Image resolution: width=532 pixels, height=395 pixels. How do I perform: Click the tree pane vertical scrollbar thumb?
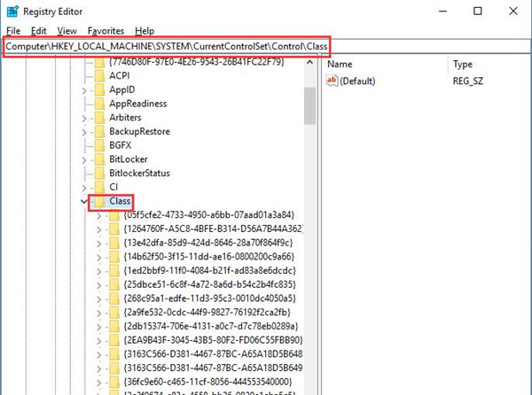[x=309, y=105]
